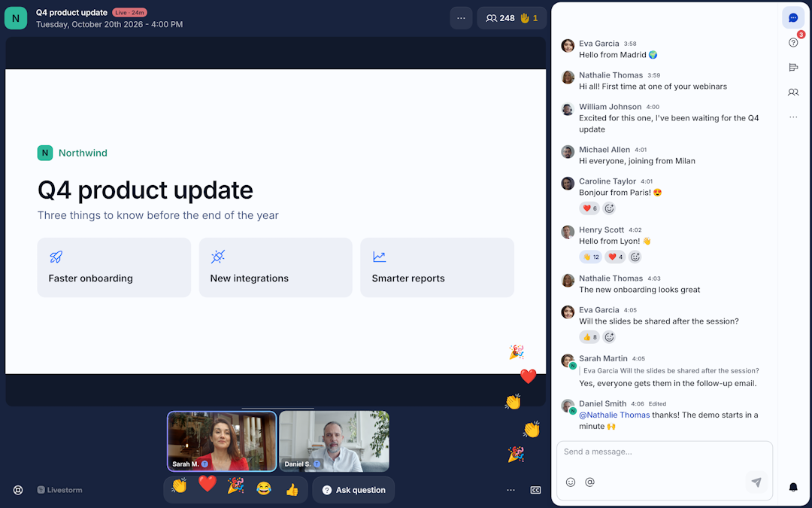Click the Live 24m status badge
This screenshot has width=812, height=508.
[x=129, y=13]
